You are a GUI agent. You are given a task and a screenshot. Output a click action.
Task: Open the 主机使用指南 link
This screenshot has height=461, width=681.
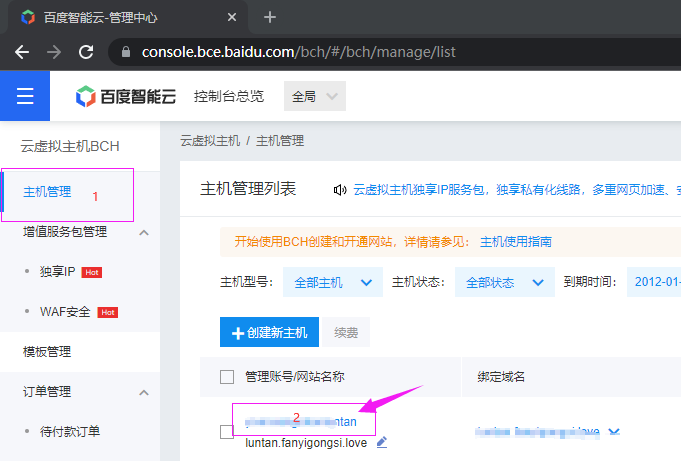[516, 242]
